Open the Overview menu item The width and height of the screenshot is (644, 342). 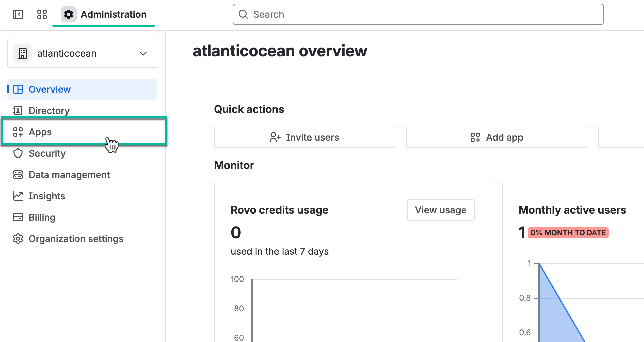(49, 89)
